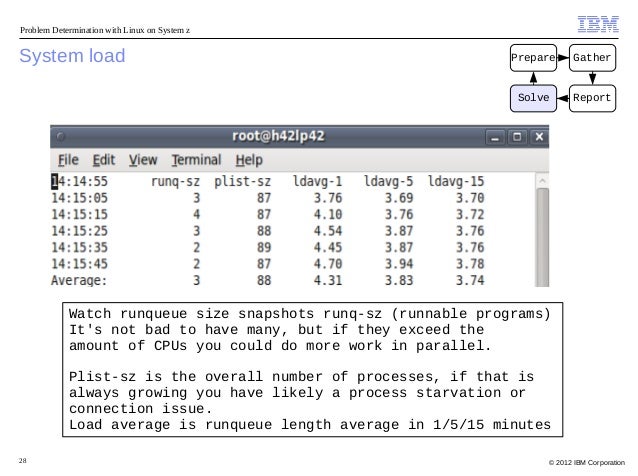Click the root@h42lp42 title bar text
The height and width of the screenshot is (476, 638).
(278, 136)
